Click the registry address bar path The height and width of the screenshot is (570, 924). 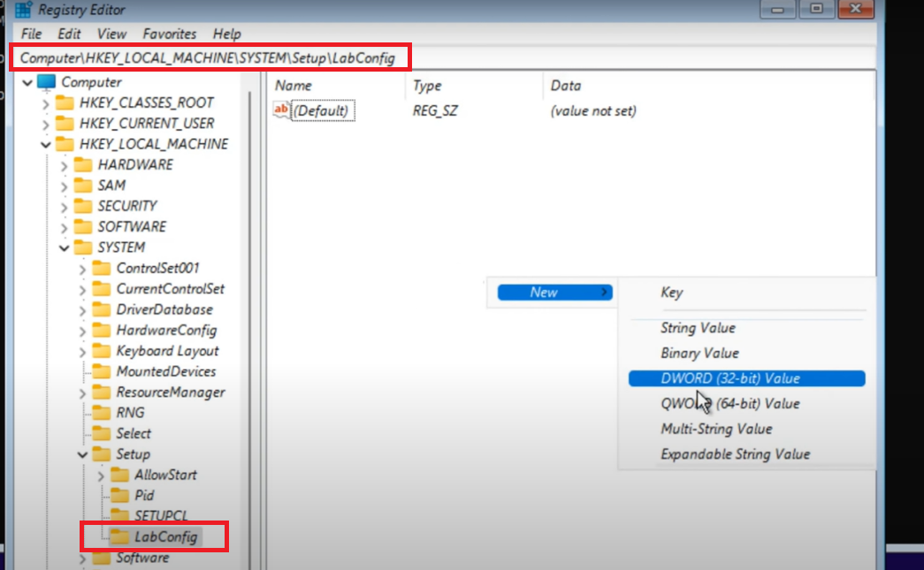pyautogui.click(x=208, y=58)
